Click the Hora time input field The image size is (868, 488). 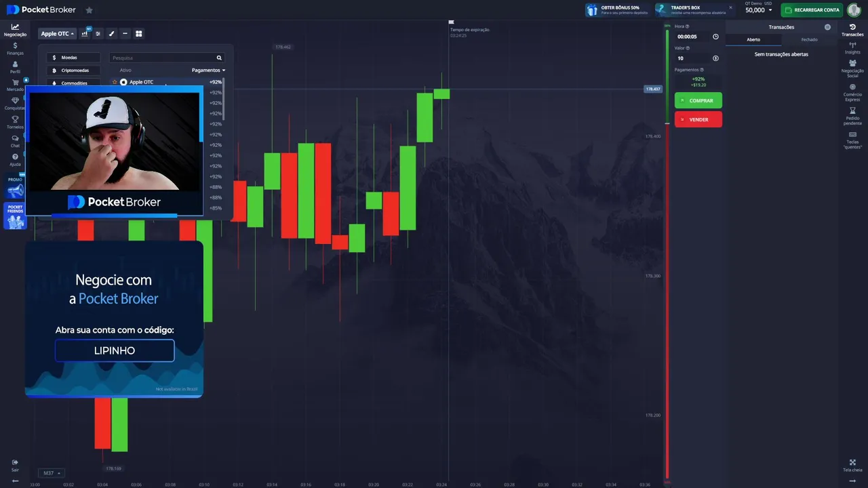(x=692, y=37)
